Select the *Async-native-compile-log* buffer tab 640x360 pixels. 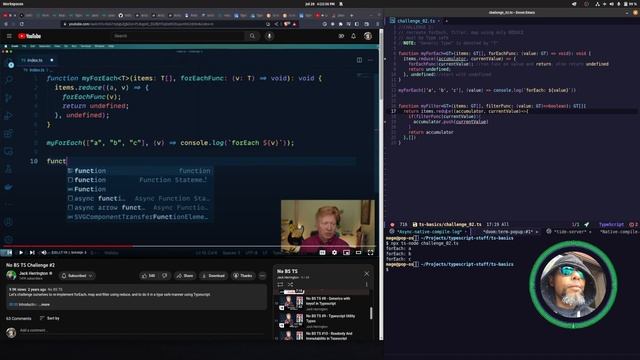click(429, 232)
